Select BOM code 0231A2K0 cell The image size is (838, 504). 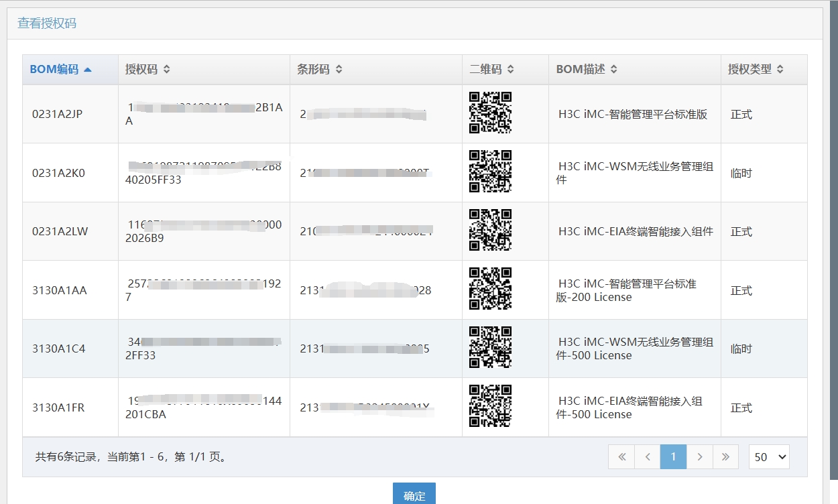tap(70, 173)
